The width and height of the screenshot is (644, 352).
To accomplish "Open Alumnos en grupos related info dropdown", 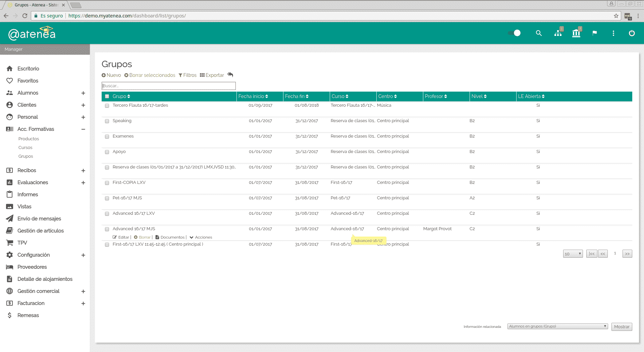I will tap(557, 326).
